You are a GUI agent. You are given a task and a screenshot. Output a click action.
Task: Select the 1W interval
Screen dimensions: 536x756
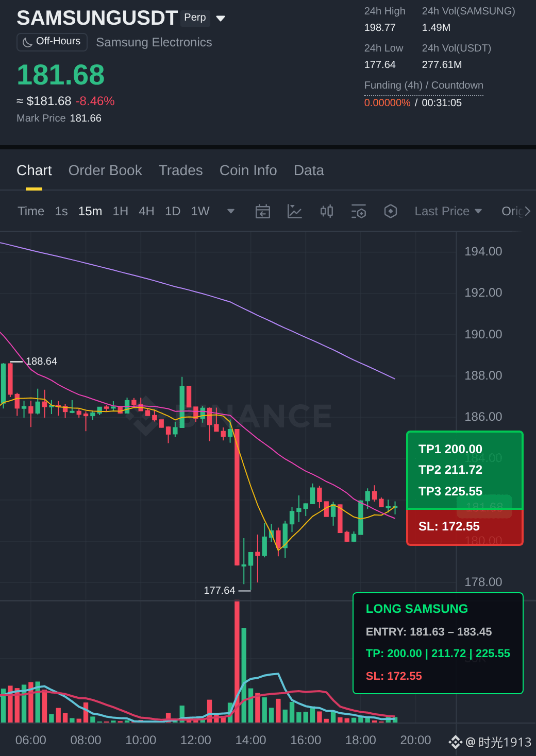coord(200,211)
